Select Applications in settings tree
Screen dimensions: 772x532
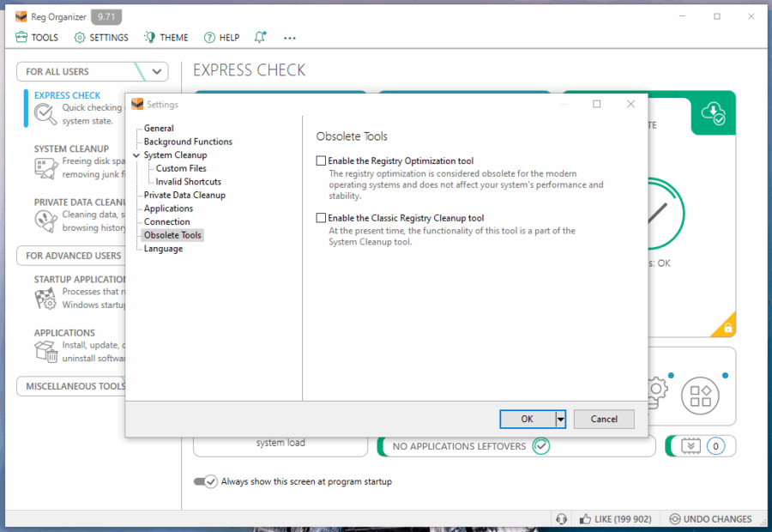(168, 209)
